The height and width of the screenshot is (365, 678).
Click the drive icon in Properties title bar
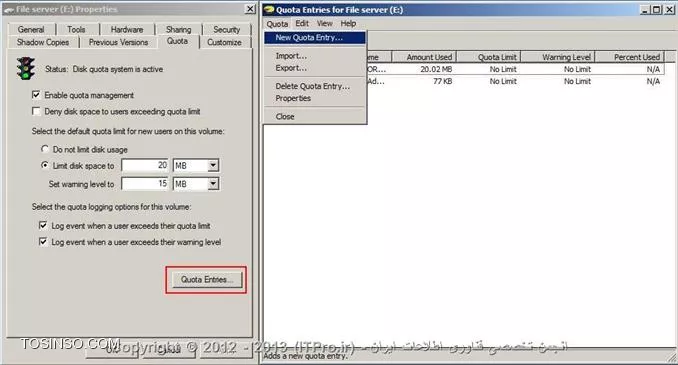pos(9,10)
